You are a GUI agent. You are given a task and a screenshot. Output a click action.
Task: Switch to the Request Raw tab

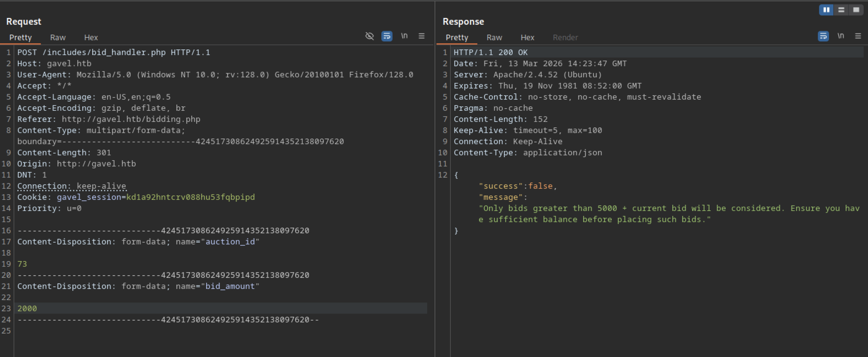58,38
